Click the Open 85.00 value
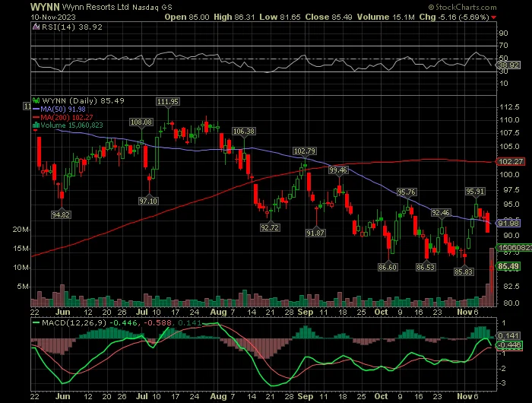Screen dimensions: 532x403 (x=187, y=17)
